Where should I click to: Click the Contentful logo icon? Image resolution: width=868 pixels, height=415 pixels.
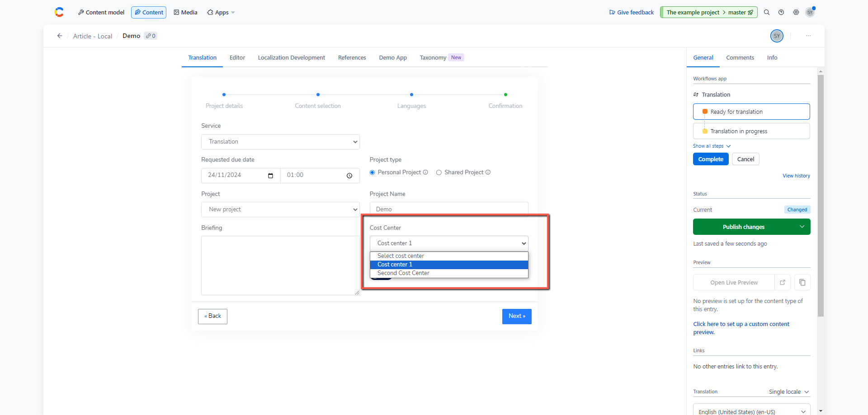(59, 12)
